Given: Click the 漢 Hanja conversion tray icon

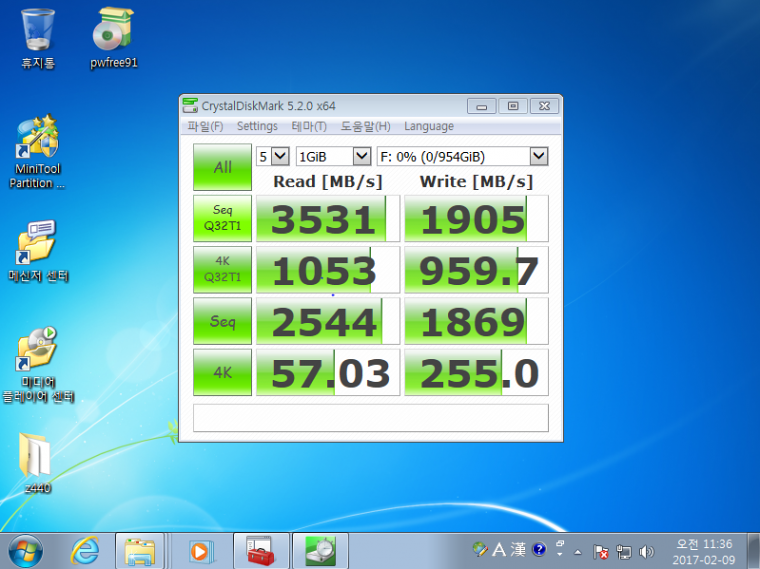Looking at the screenshot, I should 518,550.
